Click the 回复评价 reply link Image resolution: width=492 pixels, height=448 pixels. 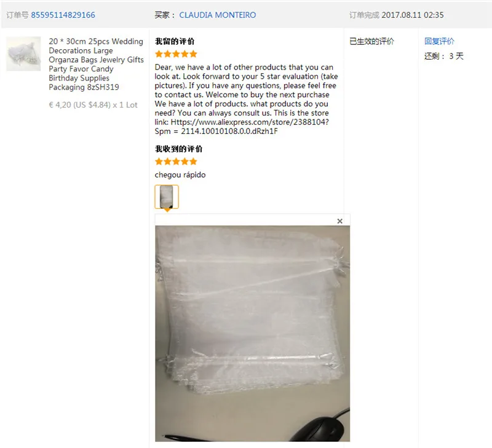439,41
